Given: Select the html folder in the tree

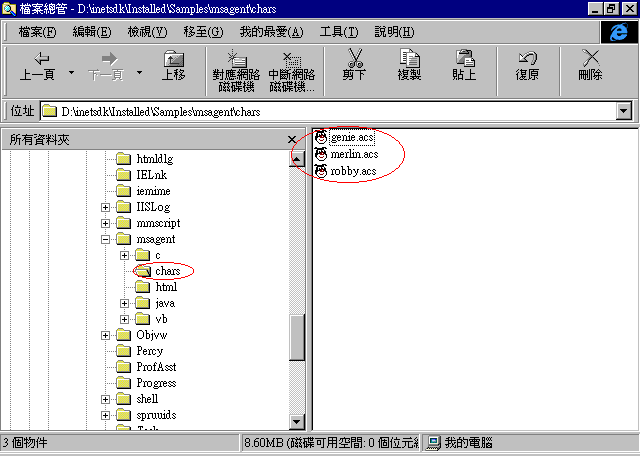Looking at the screenshot, I should (x=166, y=287).
